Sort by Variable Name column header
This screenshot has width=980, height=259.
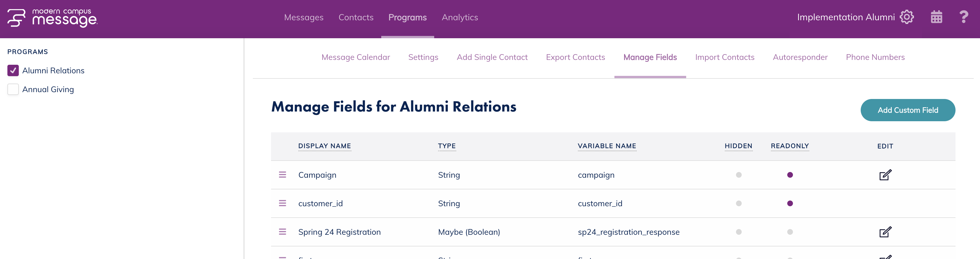tap(607, 146)
